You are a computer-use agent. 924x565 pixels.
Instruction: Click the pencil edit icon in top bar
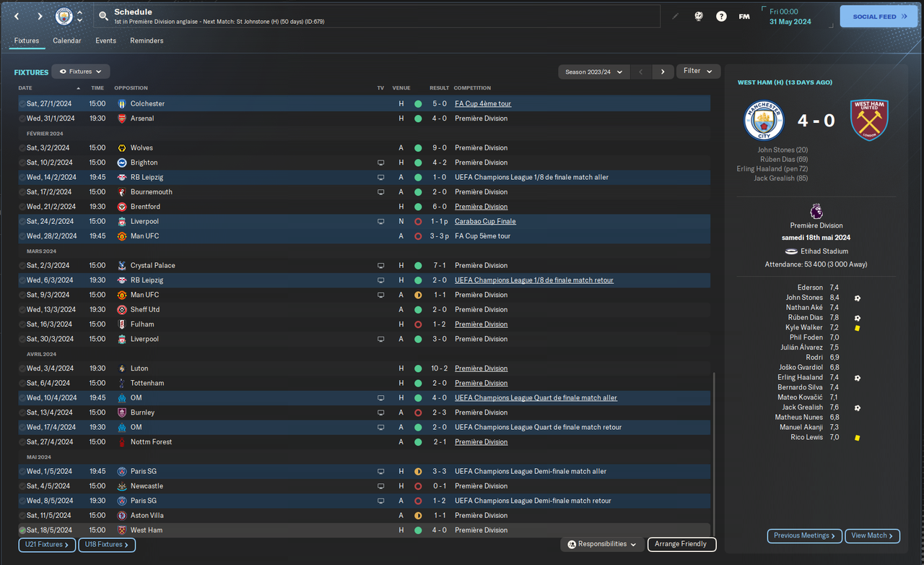click(676, 16)
